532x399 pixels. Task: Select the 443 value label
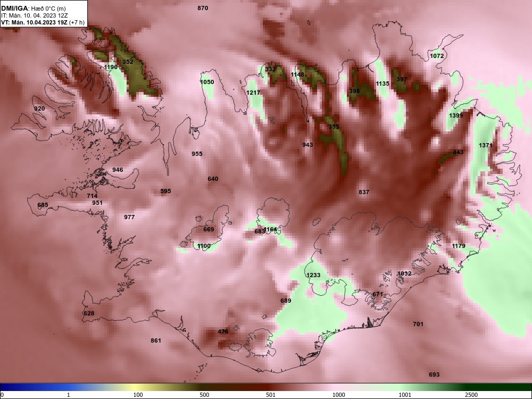tap(458, 152)
